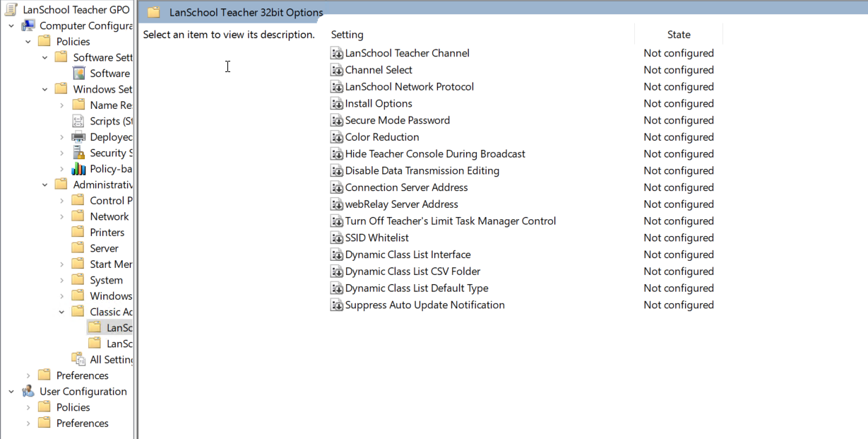The image size is (868, 439).
Task: Click the Scripts node icon
Action: coord(79,121)
